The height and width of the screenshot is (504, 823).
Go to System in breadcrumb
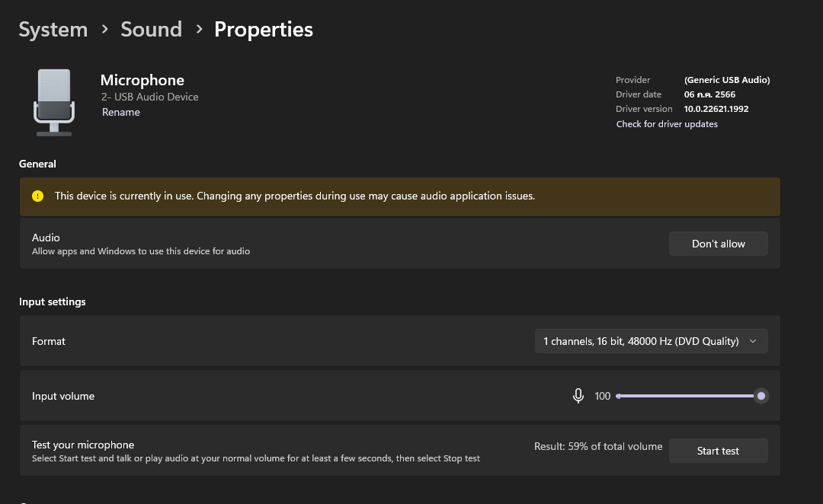click(53, 30)
